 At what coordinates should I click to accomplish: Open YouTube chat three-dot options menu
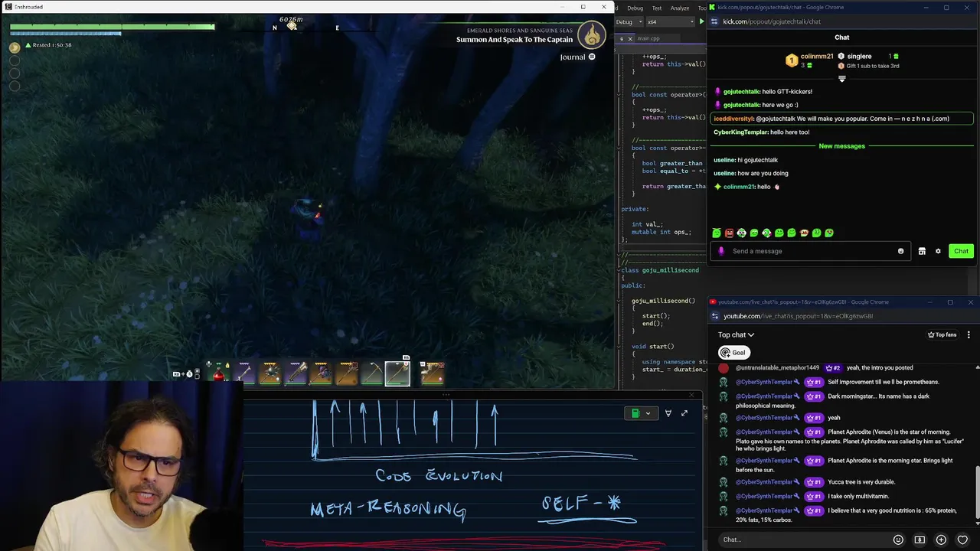969,334
